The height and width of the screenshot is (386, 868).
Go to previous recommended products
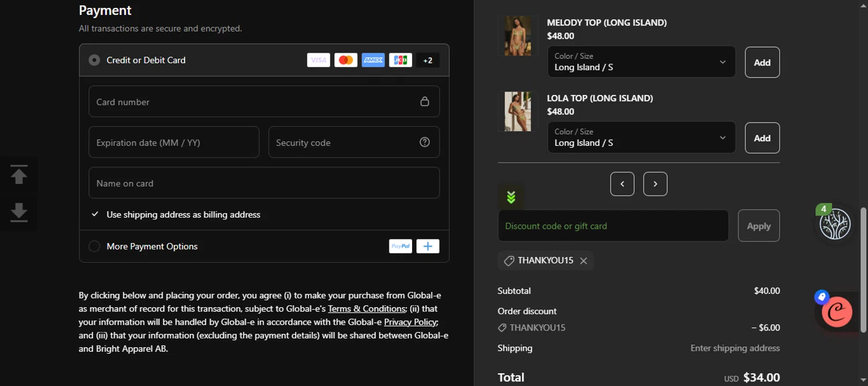(x=622, y=184)
